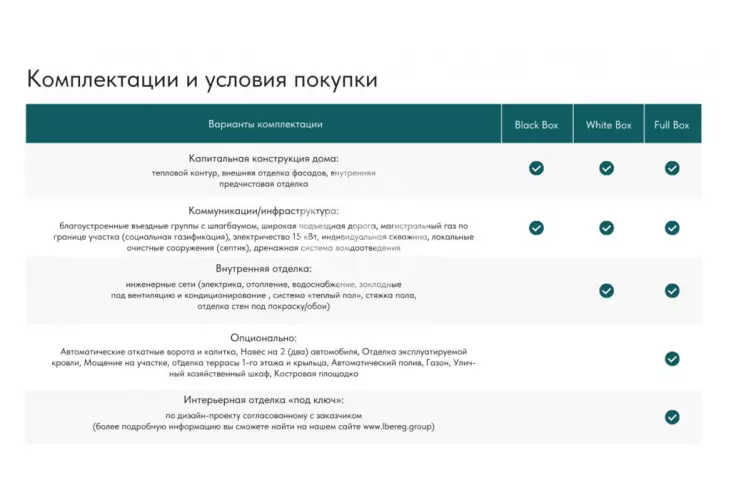
Task: Click Full Box checkmark for Коммуникации/инфраструктура
Action: coord(672,228)
